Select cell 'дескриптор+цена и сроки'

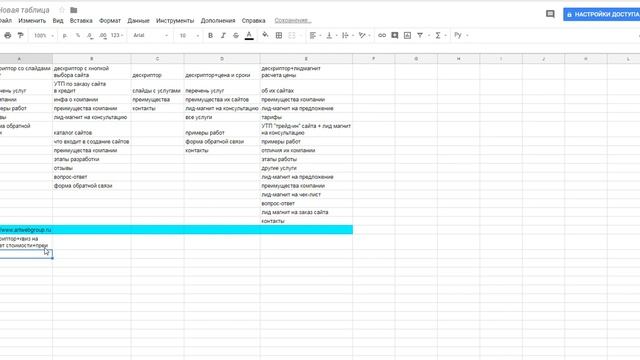coord(222,72)
